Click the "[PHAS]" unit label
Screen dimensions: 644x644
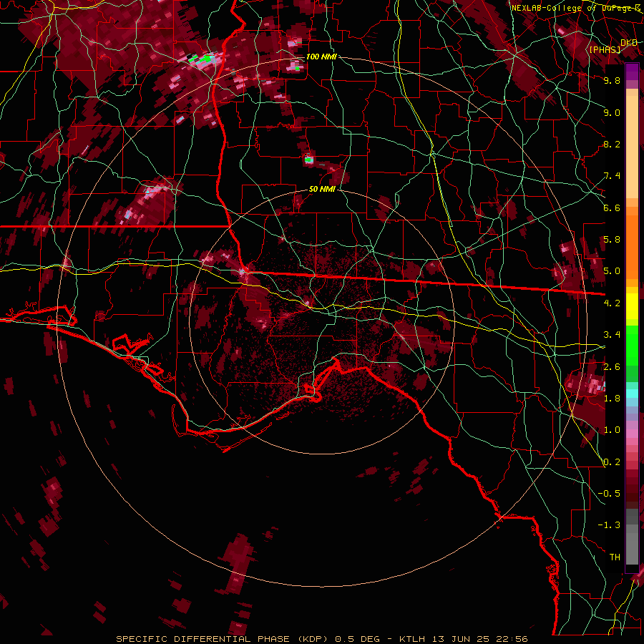pyautogui.click(x=605, y=50)
